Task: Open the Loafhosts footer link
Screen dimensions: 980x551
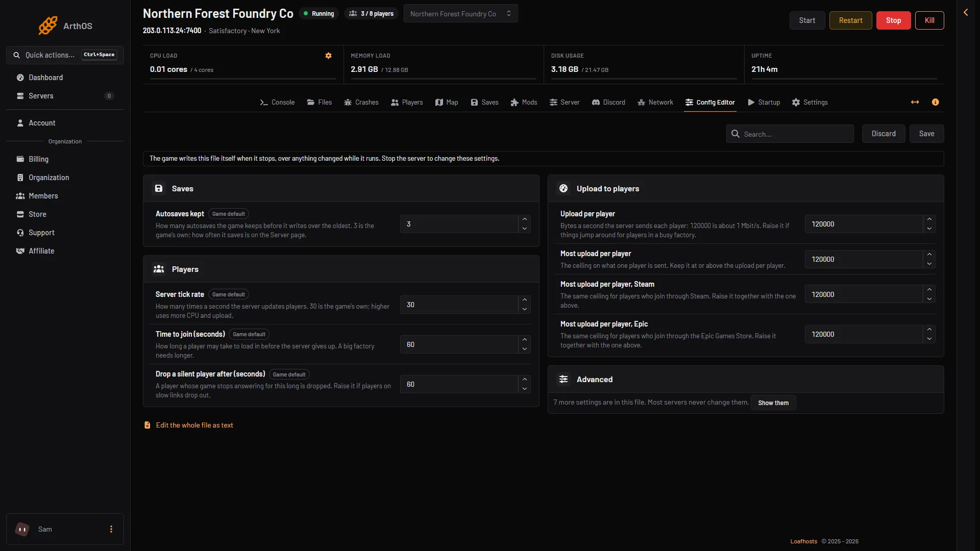Action: click(x=803, y=541)
